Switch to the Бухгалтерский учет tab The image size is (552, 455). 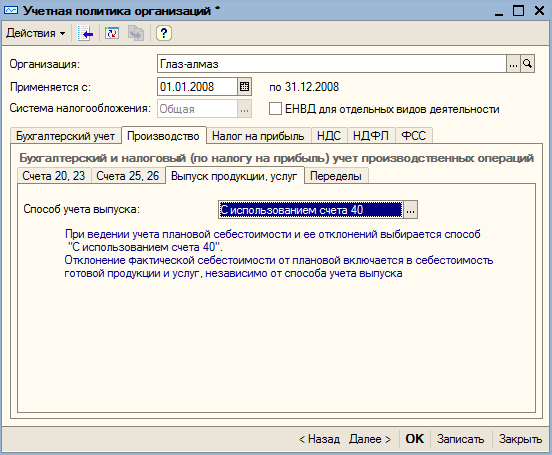(65, 136)
